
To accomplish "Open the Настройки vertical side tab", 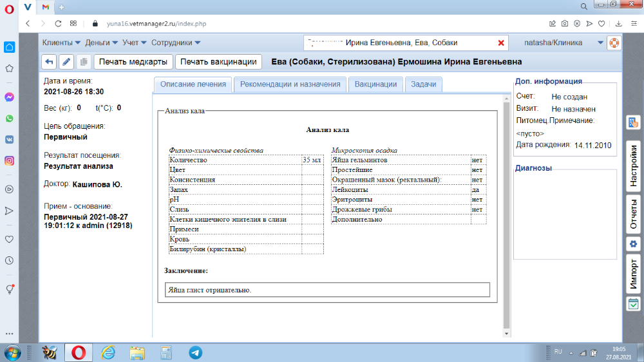I will point(633,166).
